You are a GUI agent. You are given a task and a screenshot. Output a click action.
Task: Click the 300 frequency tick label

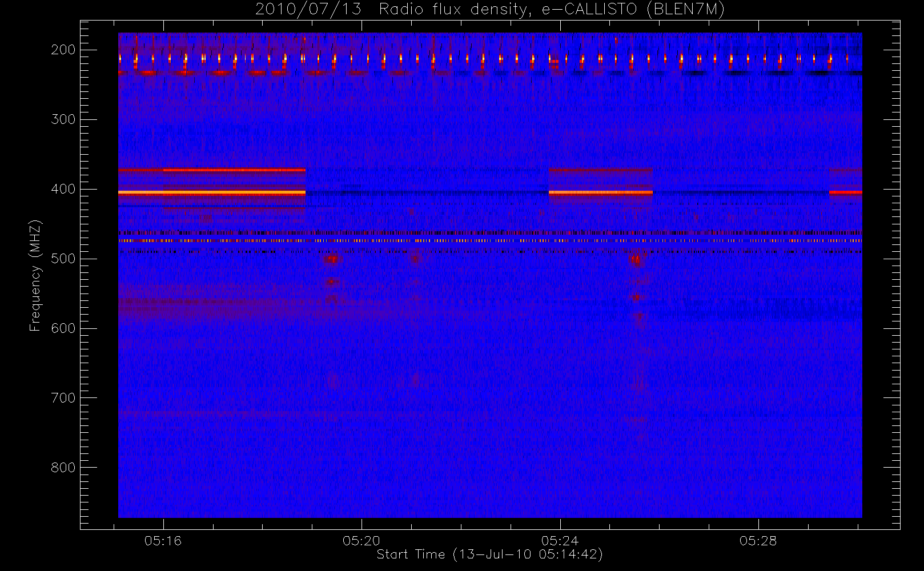pos(63,119)
